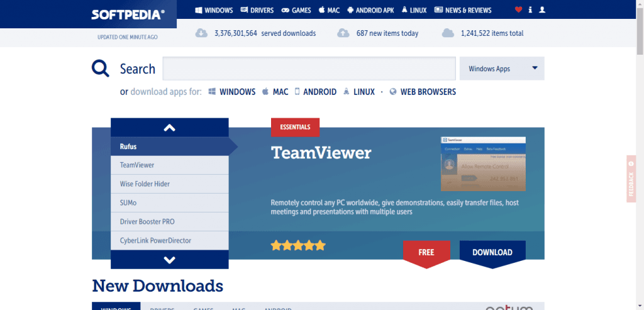Click the Web Browsers globe link
Viewport: 644px width, 310px height.
[423, 92]
